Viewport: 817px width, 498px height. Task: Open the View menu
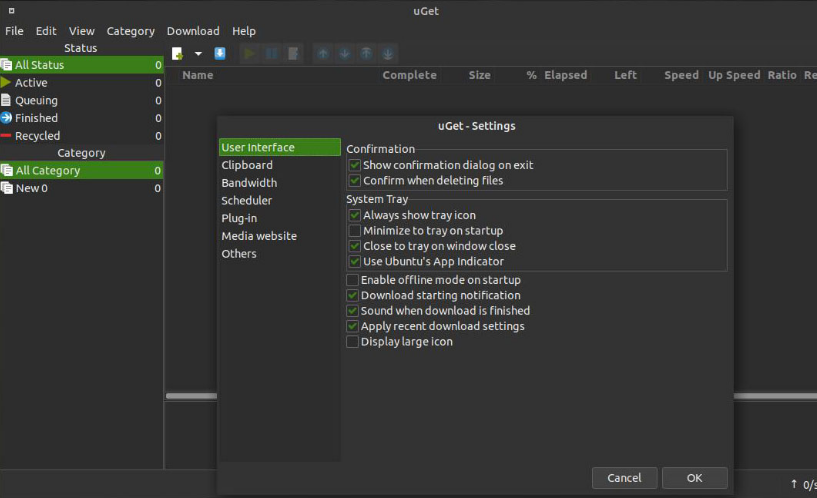click(82, 31)
